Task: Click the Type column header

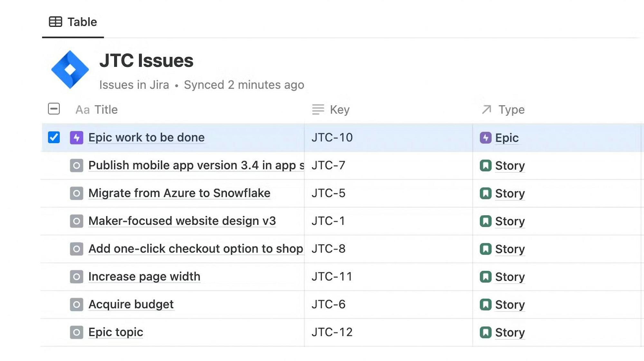Action: [503, 110]
